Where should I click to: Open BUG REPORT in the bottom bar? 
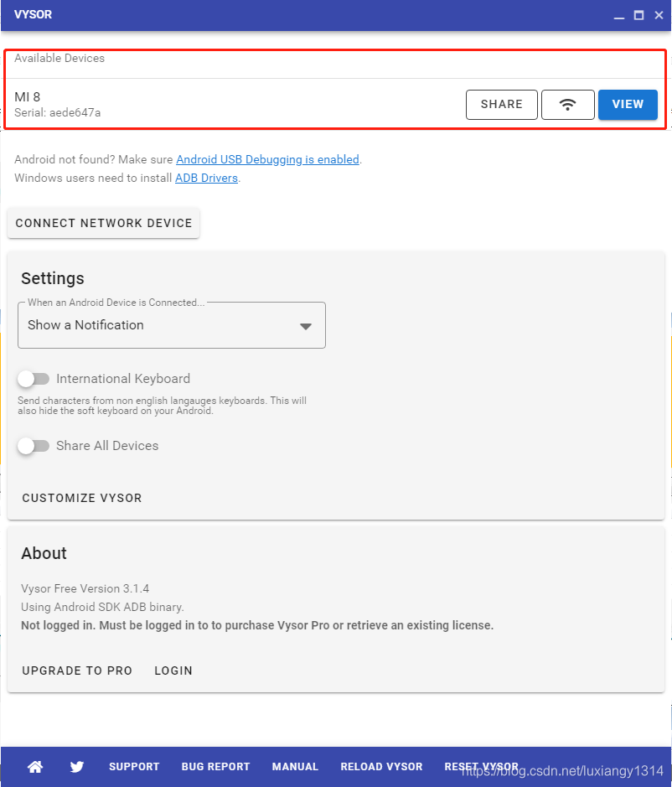(216, 766)
